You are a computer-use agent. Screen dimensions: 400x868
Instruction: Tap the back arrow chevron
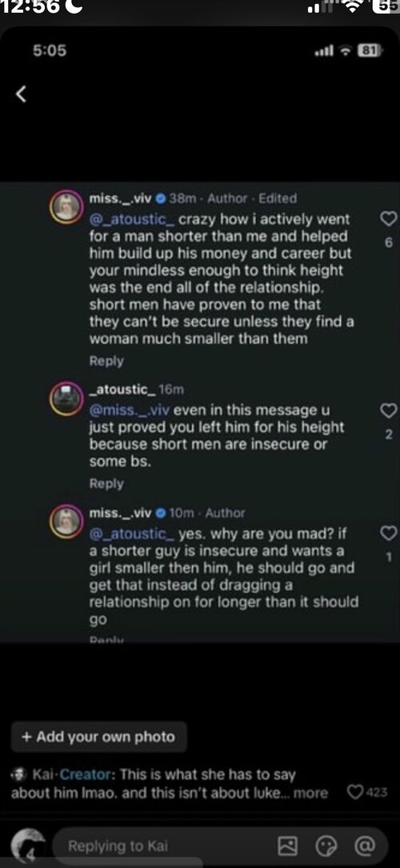21,94
